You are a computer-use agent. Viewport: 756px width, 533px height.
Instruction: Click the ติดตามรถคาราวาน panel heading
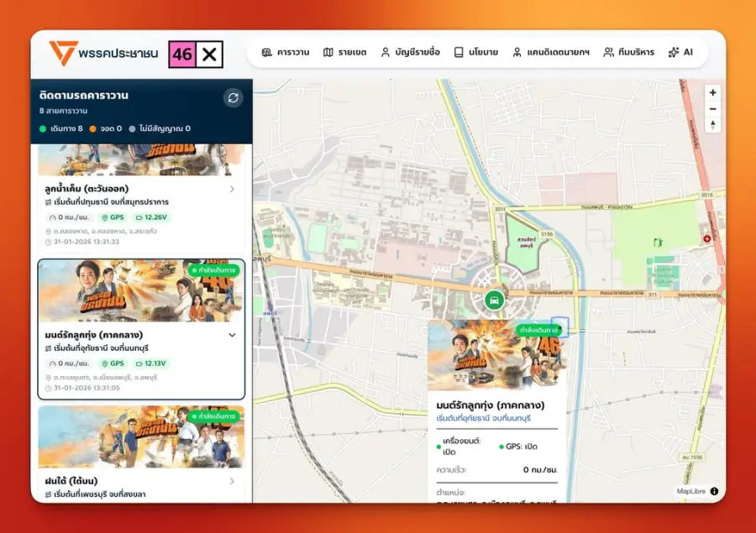coord(84,96)
